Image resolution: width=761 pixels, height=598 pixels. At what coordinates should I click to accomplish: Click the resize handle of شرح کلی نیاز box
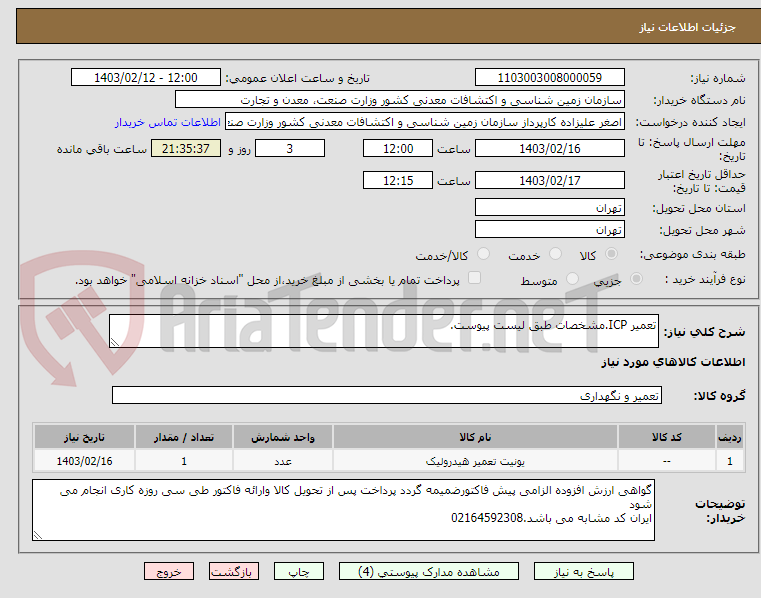[x=115, y=342]
